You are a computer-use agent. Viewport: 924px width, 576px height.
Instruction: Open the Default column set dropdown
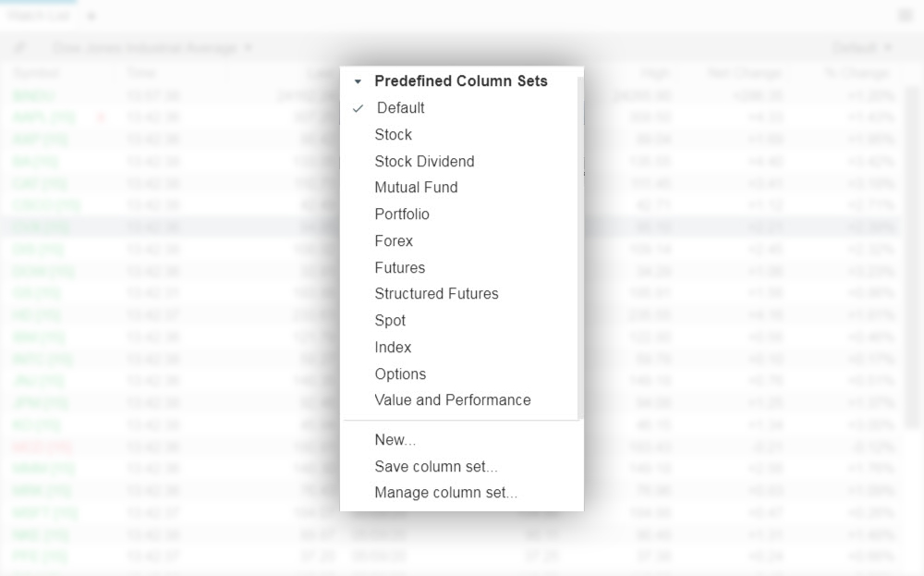[x=859, y=47]
